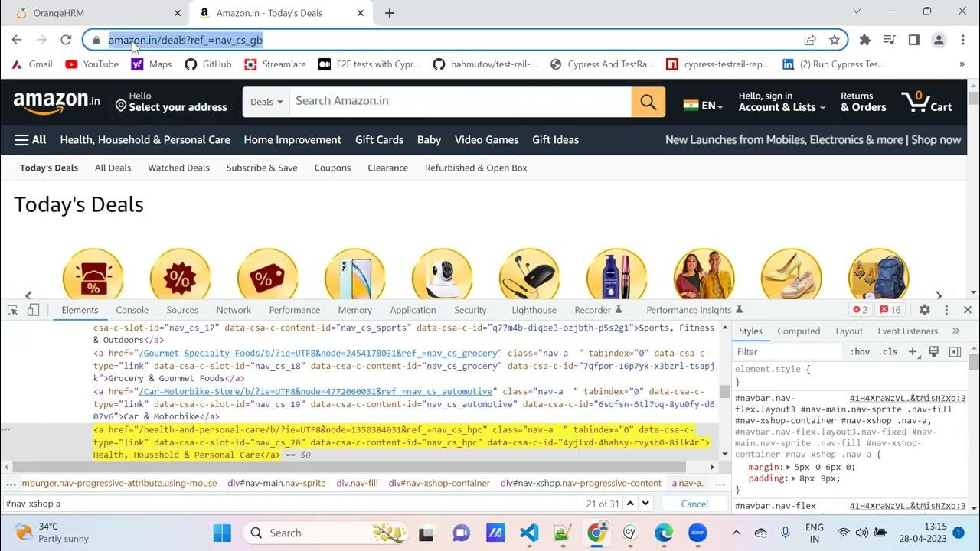Viewport: 980px width, 551px height.
Task: Click the Amazon.in logo
Action: 57,102
